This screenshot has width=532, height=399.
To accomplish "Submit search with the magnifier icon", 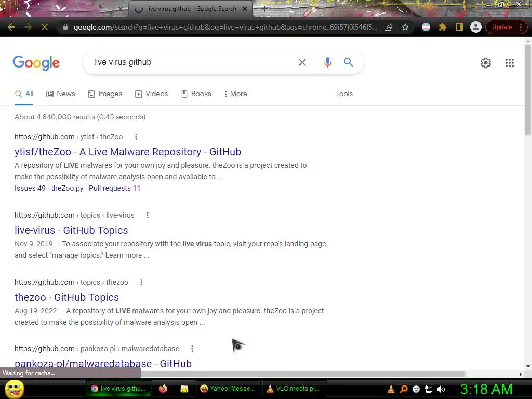I will point(348,62).
